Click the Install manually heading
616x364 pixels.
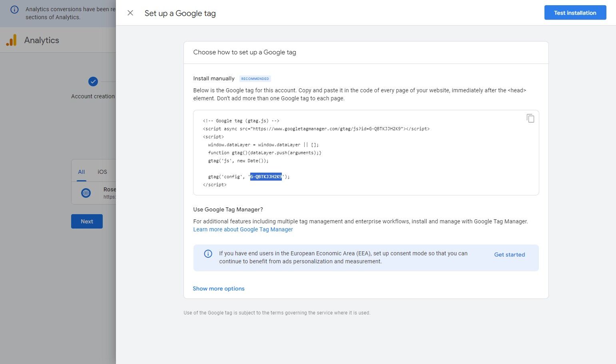[214, 78]
